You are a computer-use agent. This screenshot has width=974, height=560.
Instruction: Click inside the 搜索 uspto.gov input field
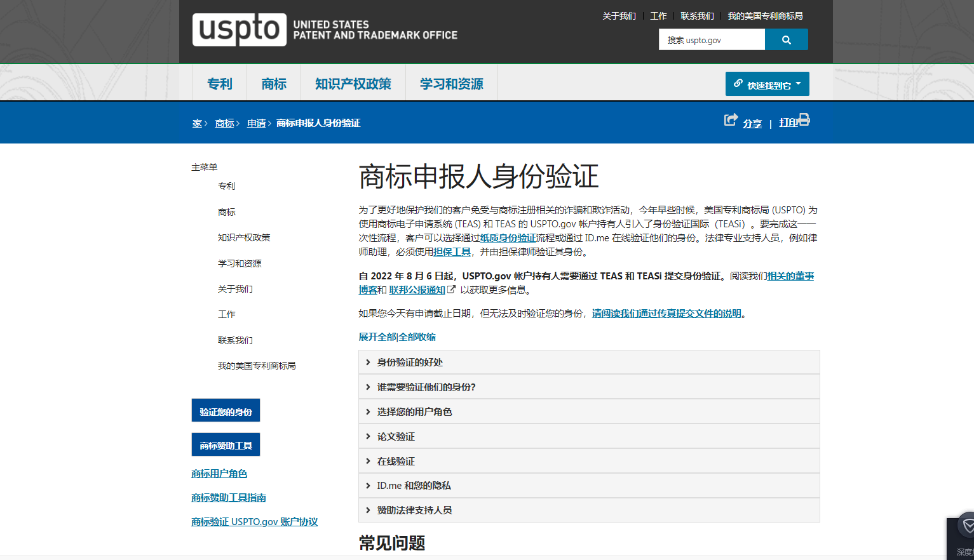coord(712,39)
